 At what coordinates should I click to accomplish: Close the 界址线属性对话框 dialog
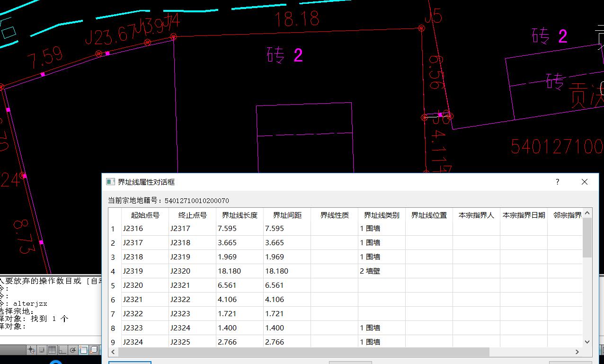(585, 182)
